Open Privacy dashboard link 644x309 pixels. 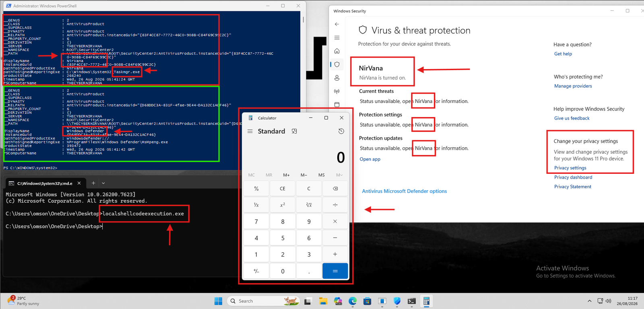(573, 177)
